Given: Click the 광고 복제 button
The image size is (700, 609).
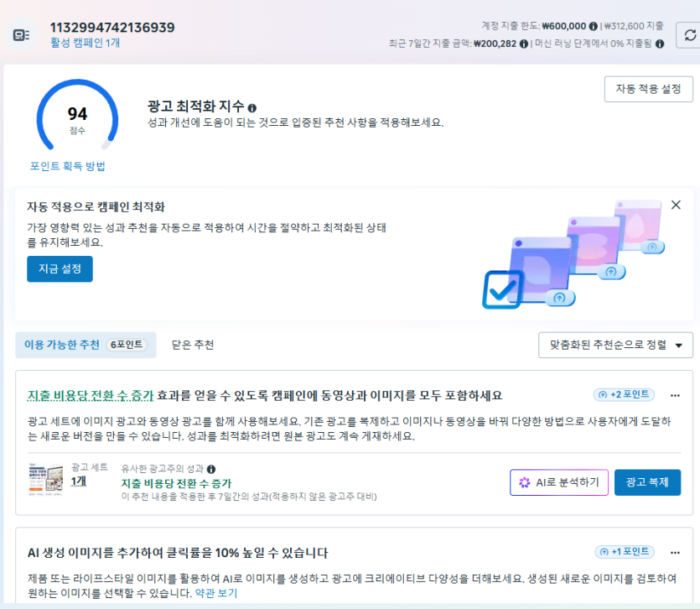Looking at the screenshot, I should tap(647, 482).
